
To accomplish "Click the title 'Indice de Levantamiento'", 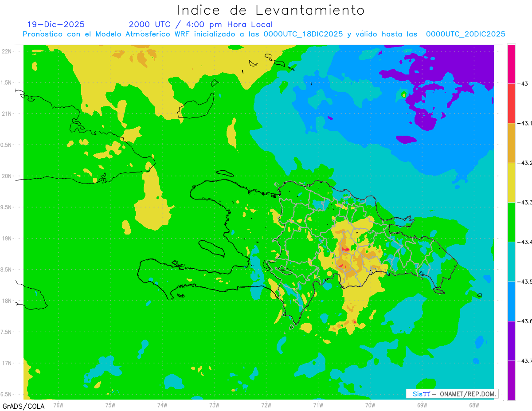I will pos(270,10).
